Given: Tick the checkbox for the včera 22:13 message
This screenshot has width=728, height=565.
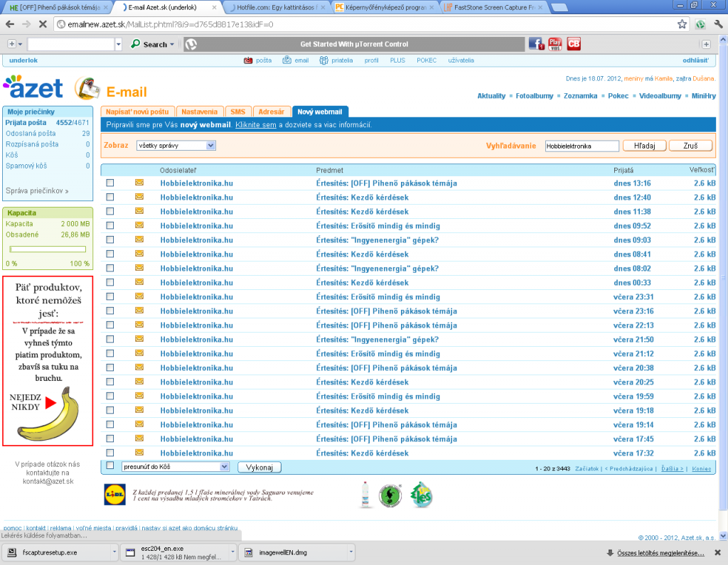Looking at the screenshot, I should pos(110,325).
